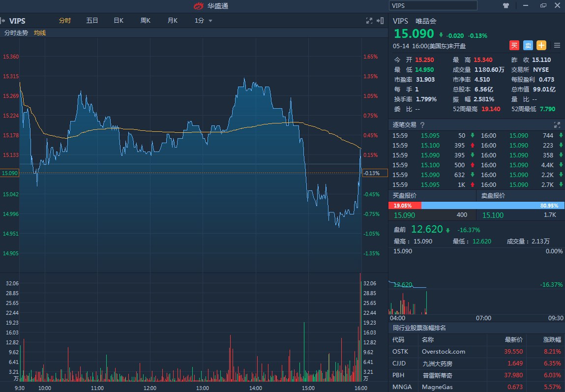Click the expand icon on the 逐笔交易 panel corner
This screenshot has width=565, height=392.
pos(557,124)
